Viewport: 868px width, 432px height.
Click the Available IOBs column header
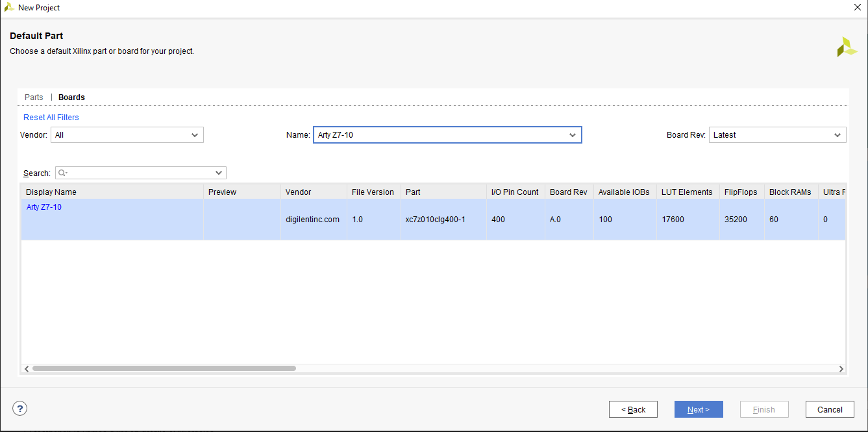click(625, 192)
